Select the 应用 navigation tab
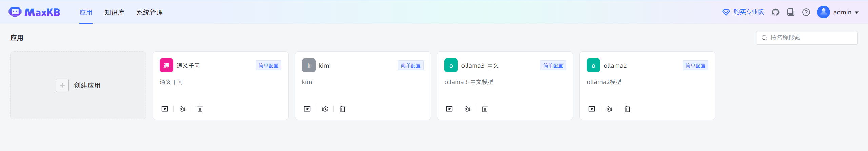The image size is (868, 151). point(86,12)
